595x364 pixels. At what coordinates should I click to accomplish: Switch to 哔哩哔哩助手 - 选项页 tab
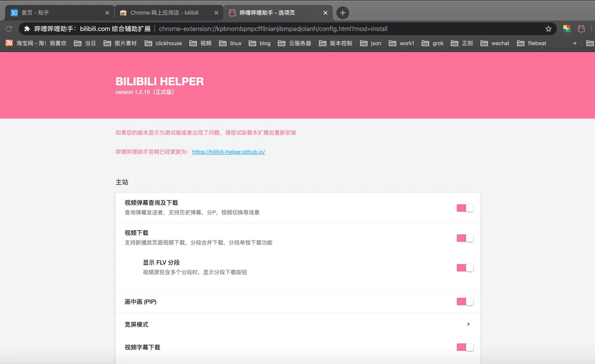point(278,13)
